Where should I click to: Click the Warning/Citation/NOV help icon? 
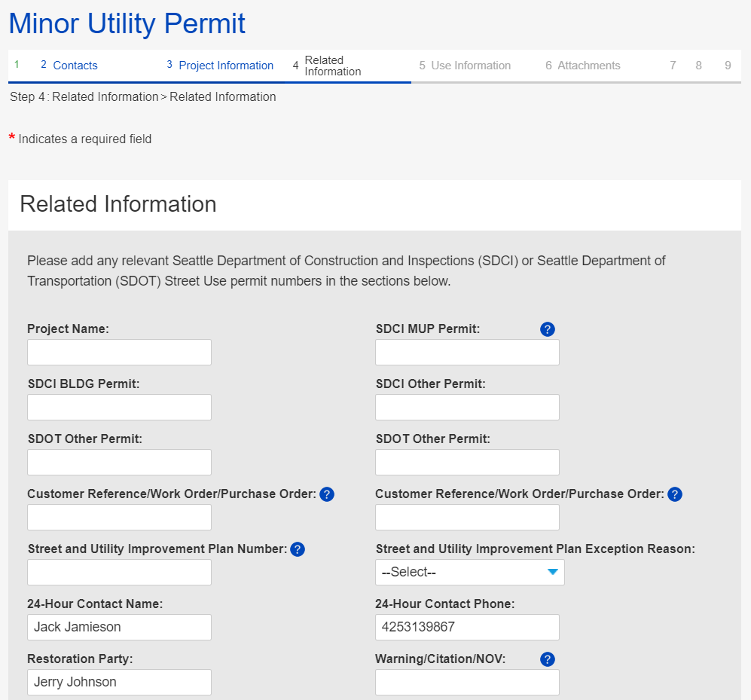point(548,659)
